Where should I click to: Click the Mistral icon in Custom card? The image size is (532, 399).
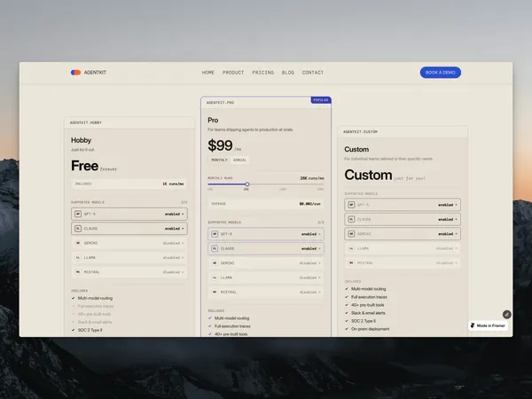[x=351, y=263]
